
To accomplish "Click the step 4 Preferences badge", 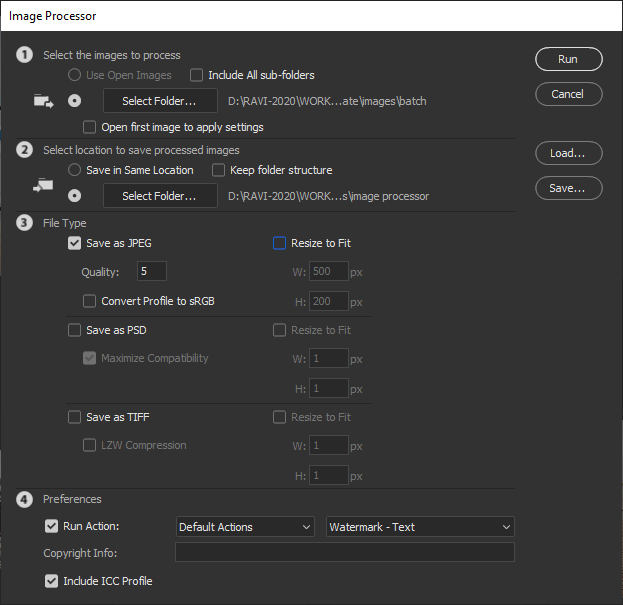I will click(x=24, y=499).
